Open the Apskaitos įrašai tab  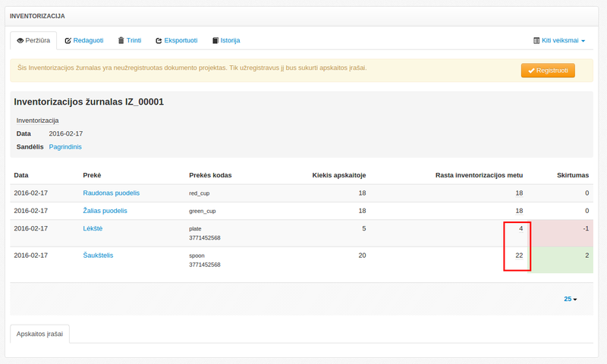pos(39,334)
